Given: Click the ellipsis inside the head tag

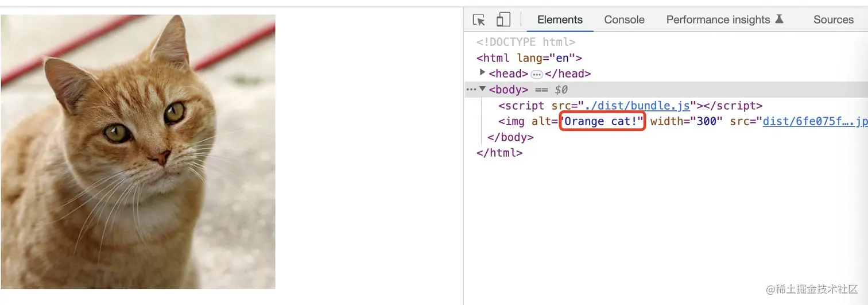Looking at the screenshot, I should tap(536, 74).
